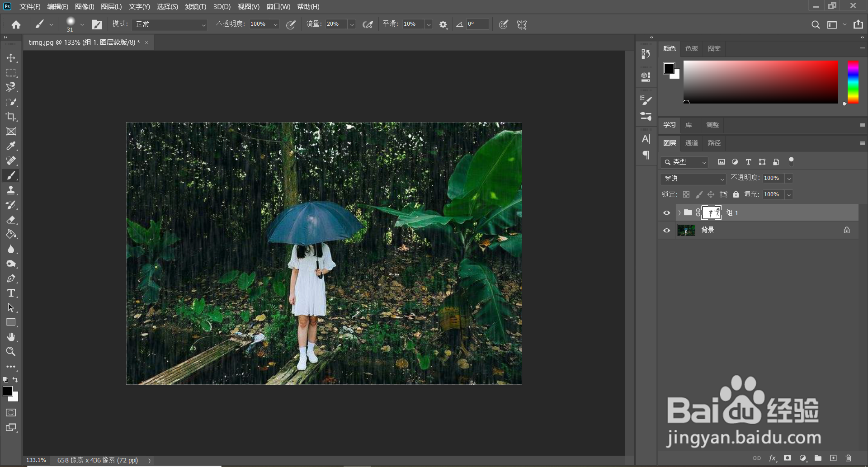
Task: Select the Blur tool
Action: pyautogui.click(x=11, y=249)
